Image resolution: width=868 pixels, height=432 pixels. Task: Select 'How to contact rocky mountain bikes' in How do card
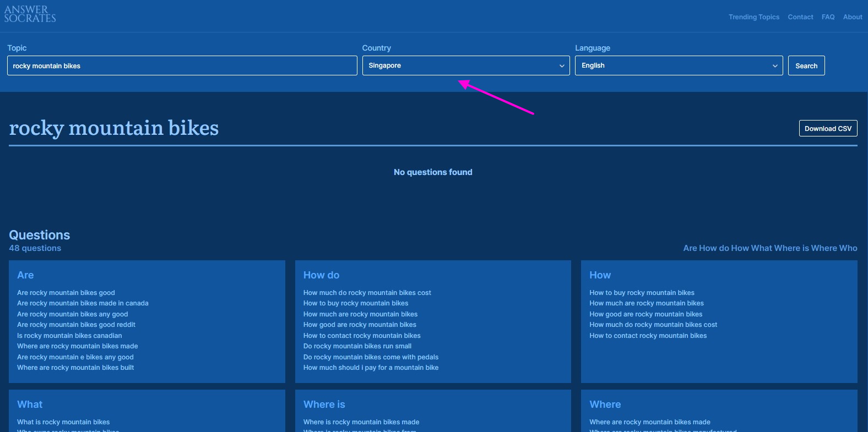pos(362,336)
